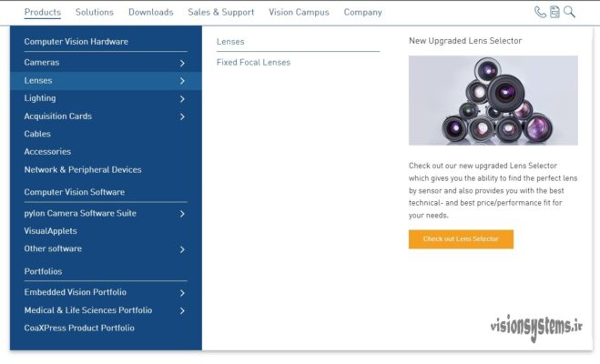Viewport: 600px width, 364px height.
Task: Open Network & Peripheral Devices
Action: click(83, 169)
